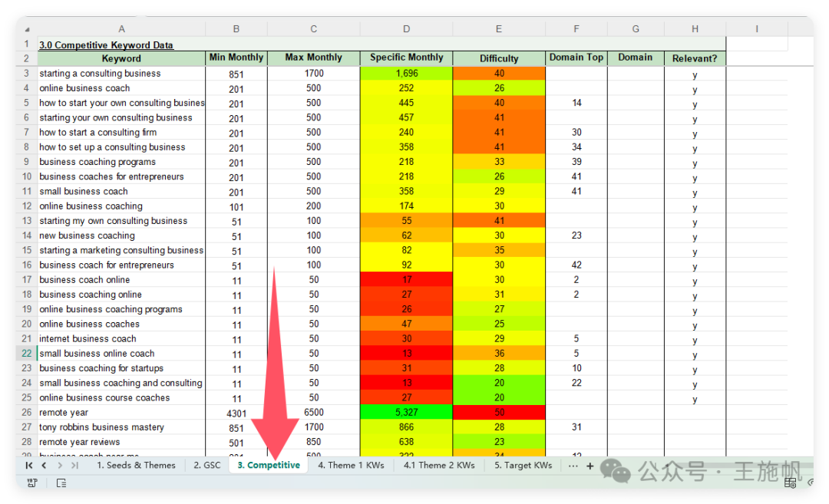Click the 866 Specific Monthly cell
Viewport: 829px width, 504px height.
(x=406, y=427)
